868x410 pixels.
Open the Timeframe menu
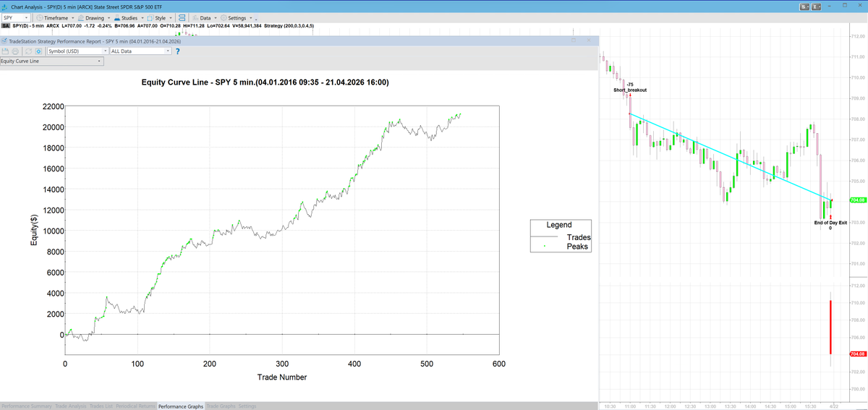[x=56, y=17]
